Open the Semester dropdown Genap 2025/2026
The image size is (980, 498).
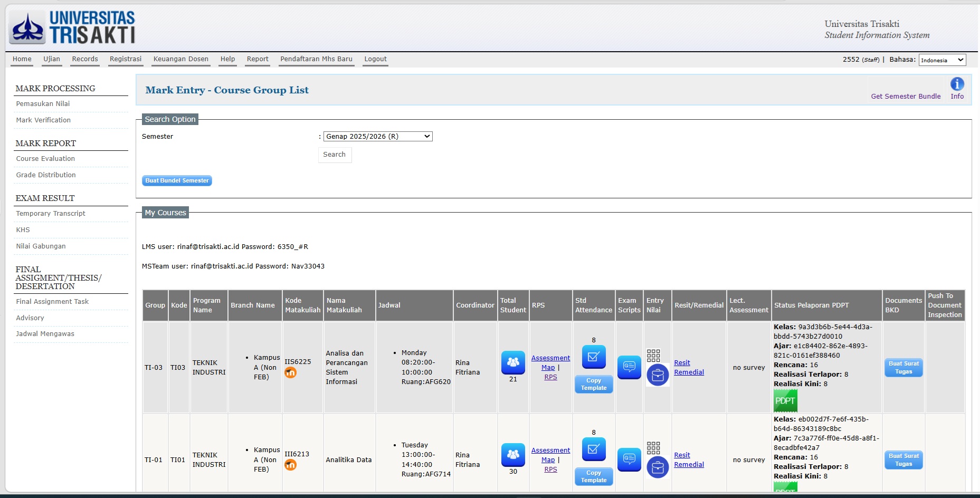click(378, 136)
